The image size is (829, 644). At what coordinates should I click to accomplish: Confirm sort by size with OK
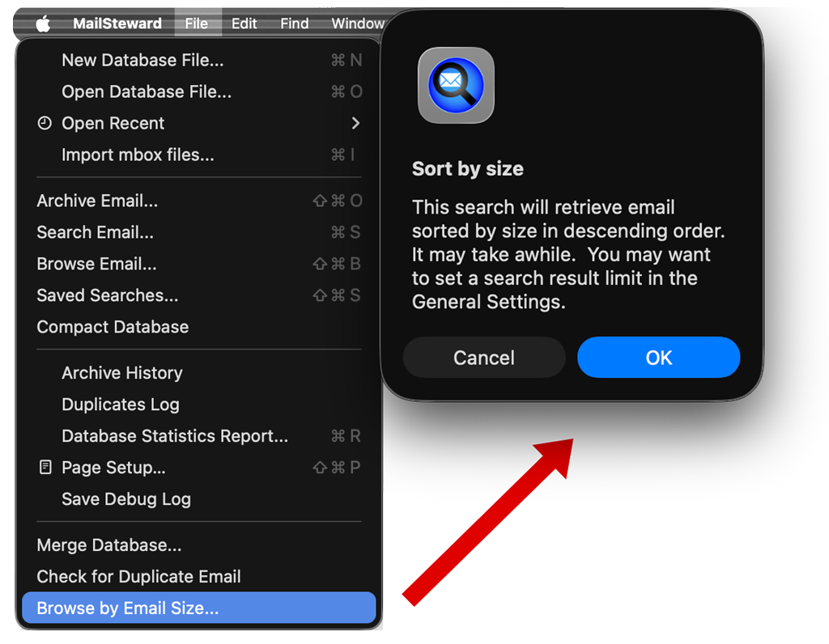[658, 357]
